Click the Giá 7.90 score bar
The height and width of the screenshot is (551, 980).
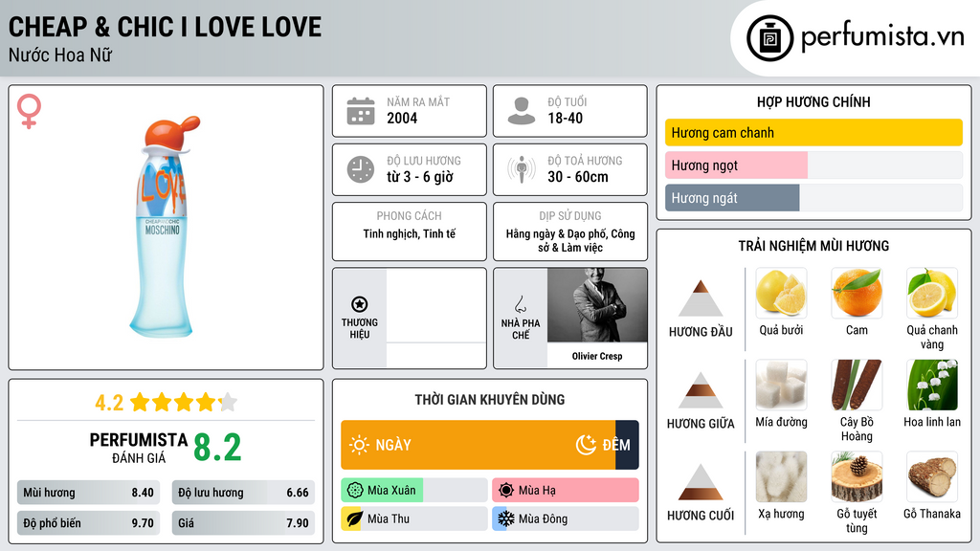[x=243, y=523]
